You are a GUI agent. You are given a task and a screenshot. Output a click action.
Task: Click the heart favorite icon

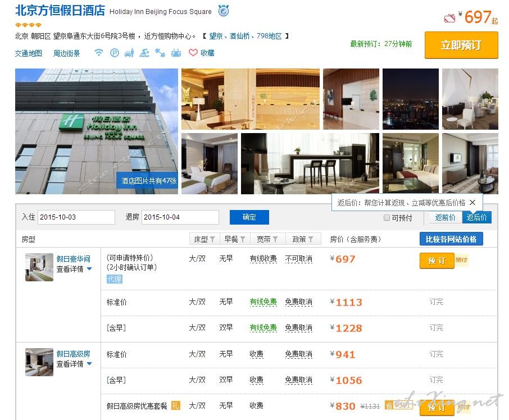click(x=193, y=53)
